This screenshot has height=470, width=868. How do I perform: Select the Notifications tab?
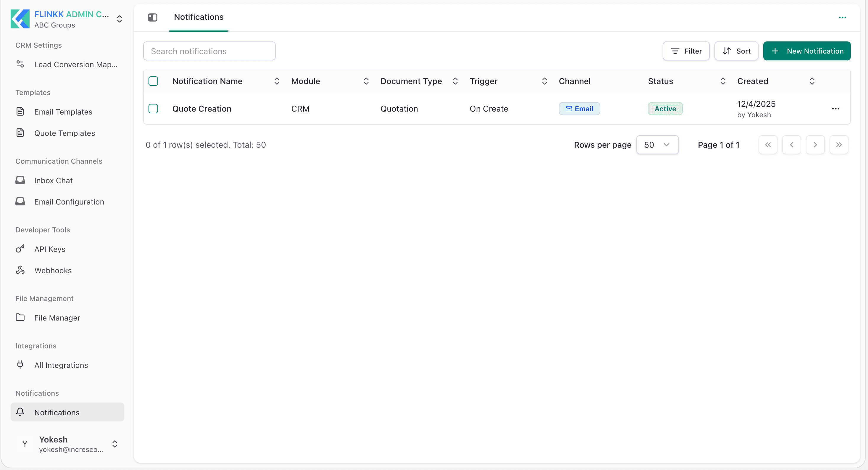[x=199, y=17]
